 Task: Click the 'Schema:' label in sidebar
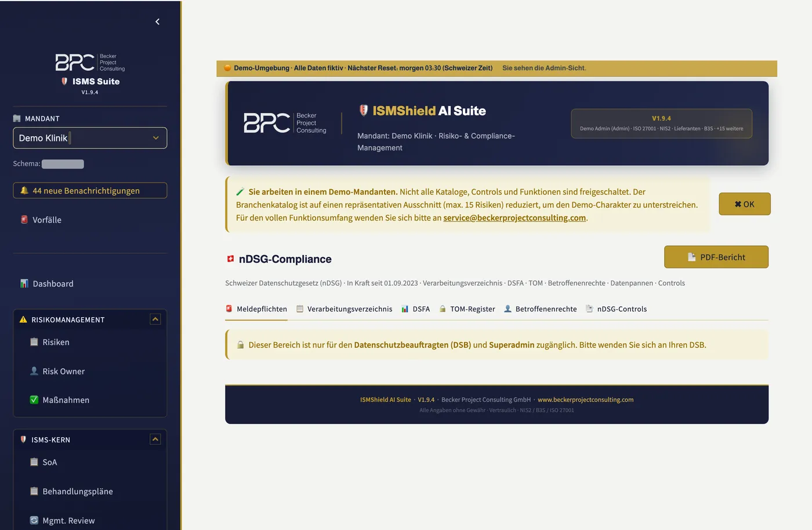click(27, 164)
